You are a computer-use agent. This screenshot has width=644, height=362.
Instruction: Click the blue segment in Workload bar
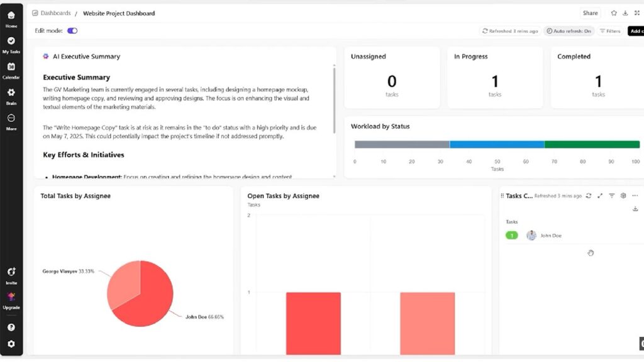(x=497, y=145)
